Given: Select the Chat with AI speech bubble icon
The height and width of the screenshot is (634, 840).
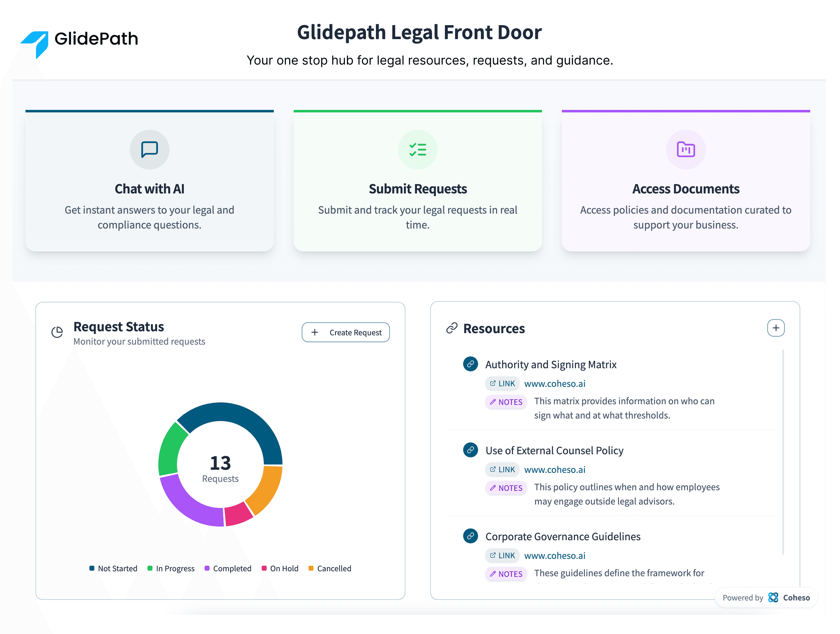Looking at the screenshot, I should [149, 149].
